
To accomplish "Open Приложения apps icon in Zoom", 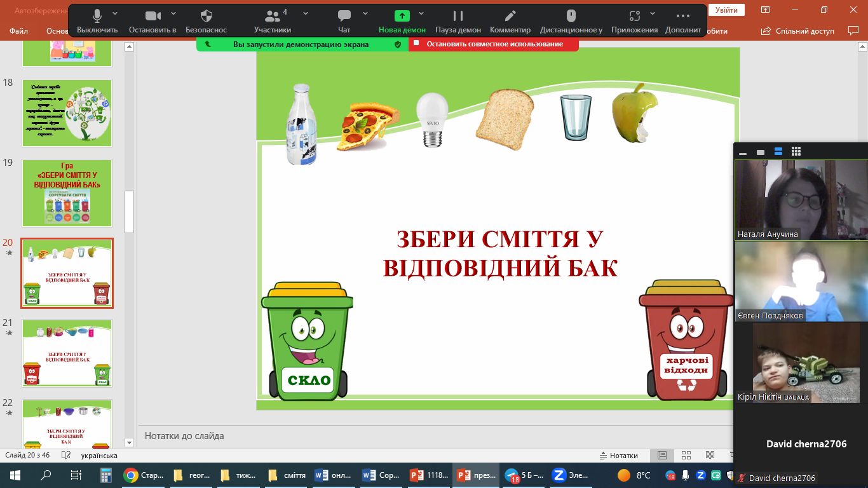I will 634,22.
